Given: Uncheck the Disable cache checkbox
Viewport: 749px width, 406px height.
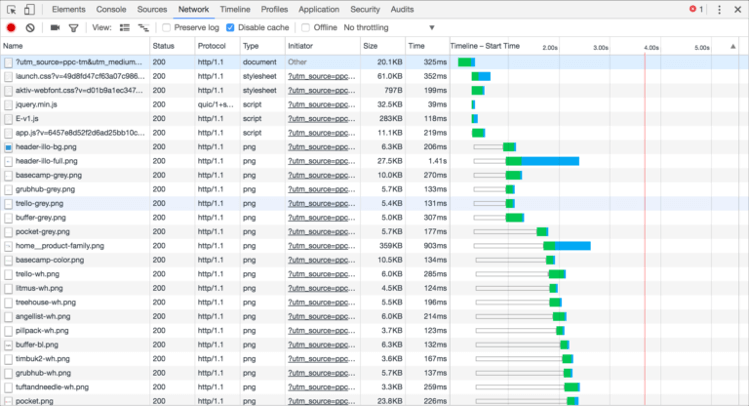Looking at the screenshot, I should pos(231,28).
